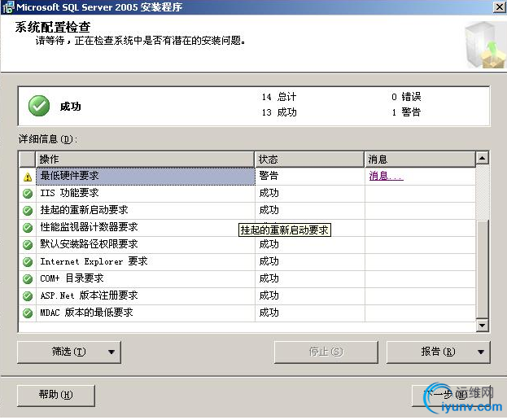This screenshot has height=420, width=507.
Task: Sort by the 消息 column header
Action: [420, 160]
